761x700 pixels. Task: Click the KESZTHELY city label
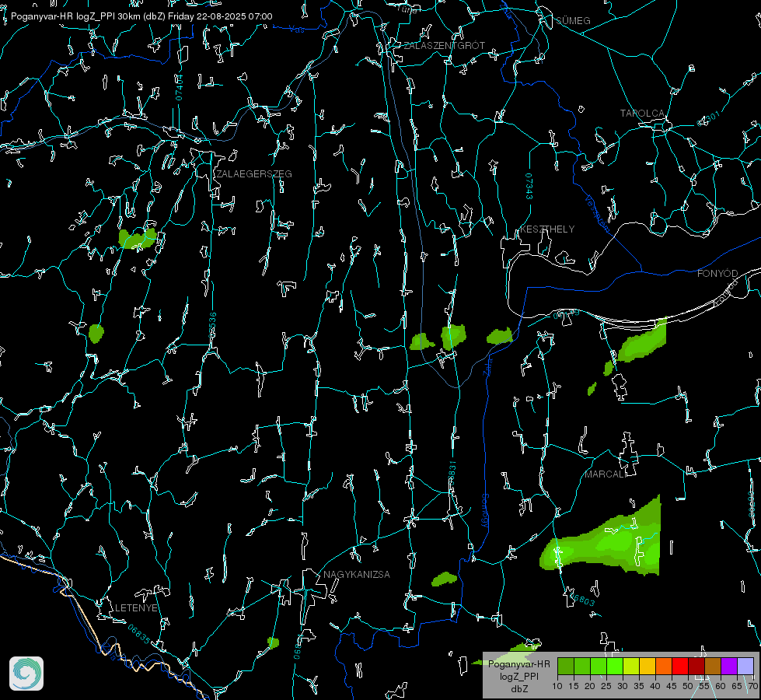click(547, 229)
